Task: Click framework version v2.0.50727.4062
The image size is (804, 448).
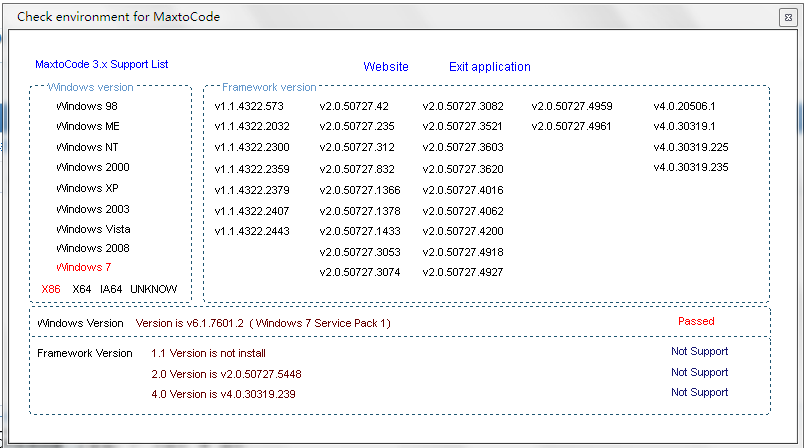Action: pos(463,211)
